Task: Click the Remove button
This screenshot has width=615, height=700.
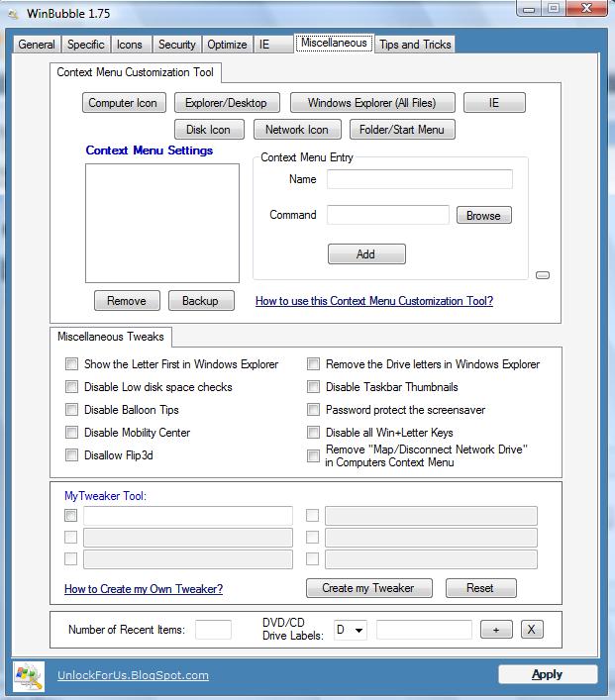Action: 127,300
